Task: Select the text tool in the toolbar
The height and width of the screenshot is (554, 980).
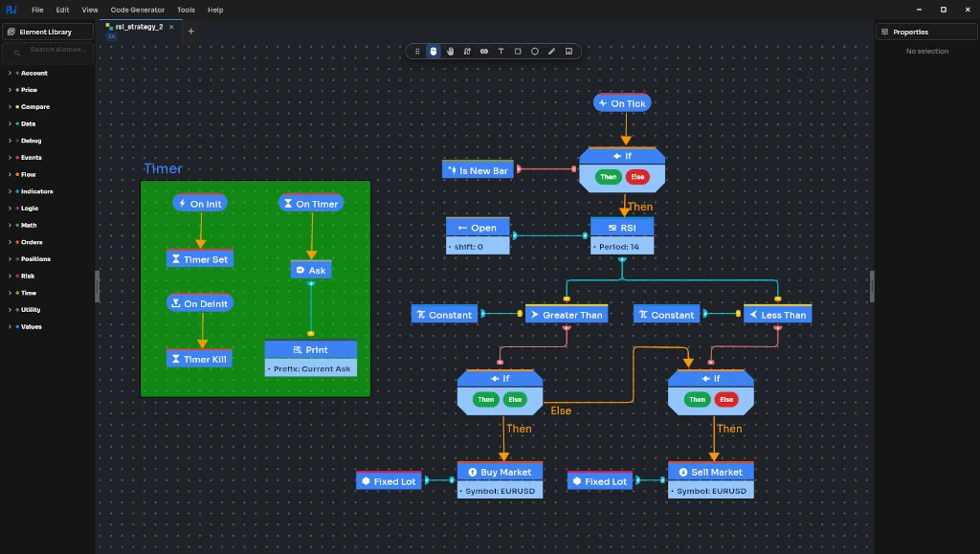Action: point(501,52)
